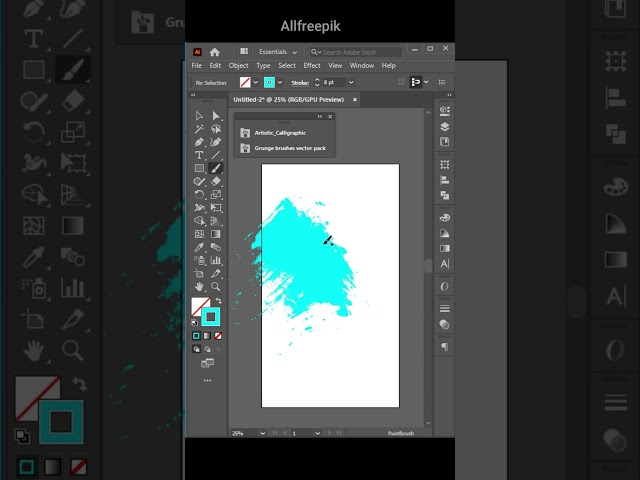Select the Direct Selection tool
The image size is (640, 480).
[216, 116]
